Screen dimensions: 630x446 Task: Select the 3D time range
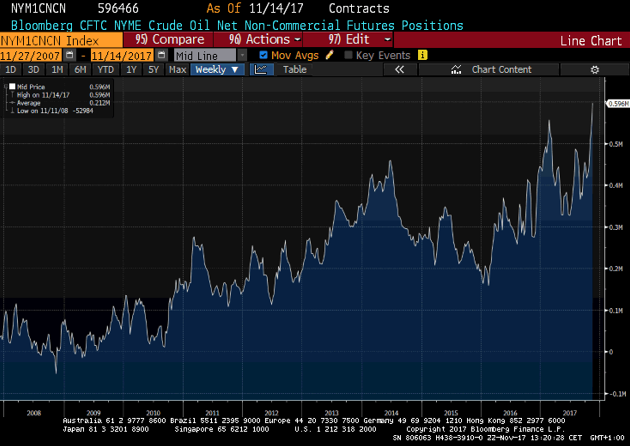coord(33,70)
